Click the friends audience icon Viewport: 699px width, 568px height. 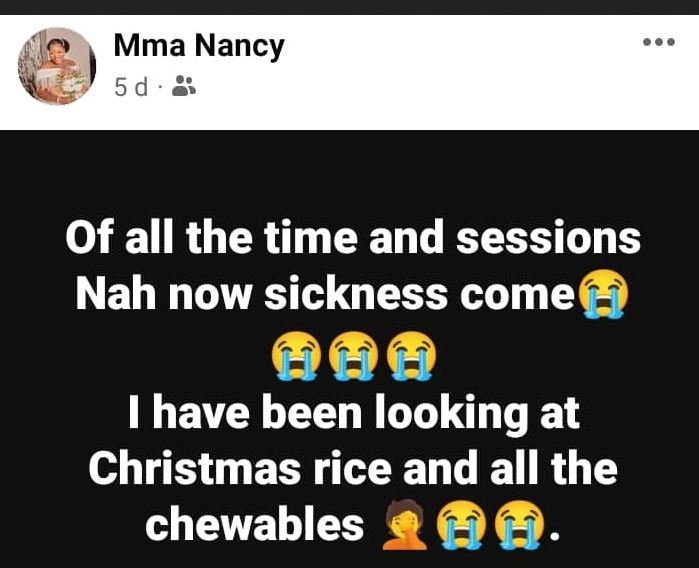point(183,88)
